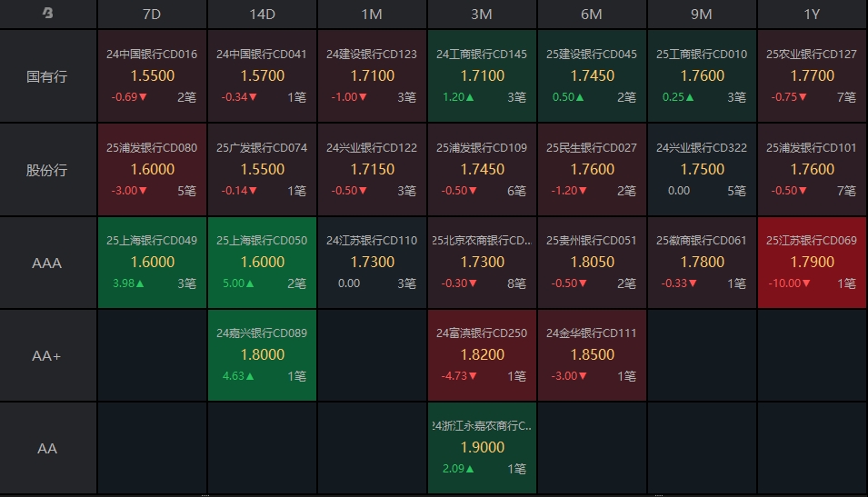
Task: Open the 25贵州银行CD051 card
Action: point(592,263)
